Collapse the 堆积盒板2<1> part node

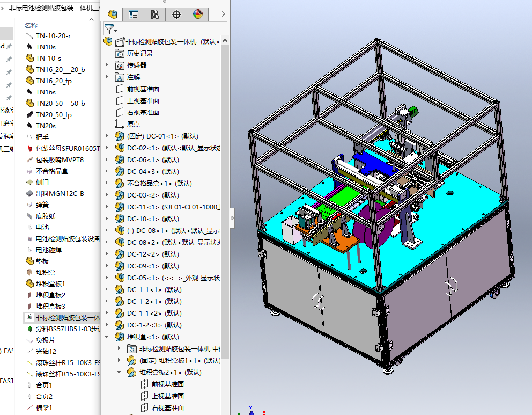coord(119,372)
